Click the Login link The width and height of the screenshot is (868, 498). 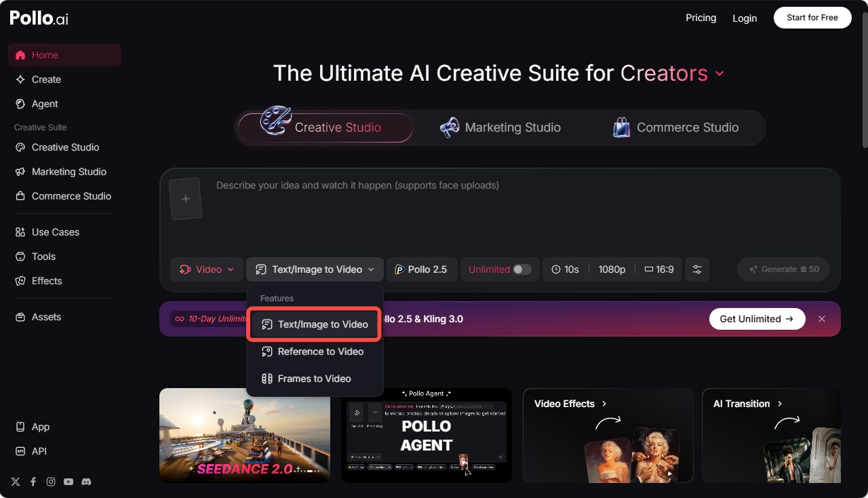pyautogui.click(x=745, y=18)
